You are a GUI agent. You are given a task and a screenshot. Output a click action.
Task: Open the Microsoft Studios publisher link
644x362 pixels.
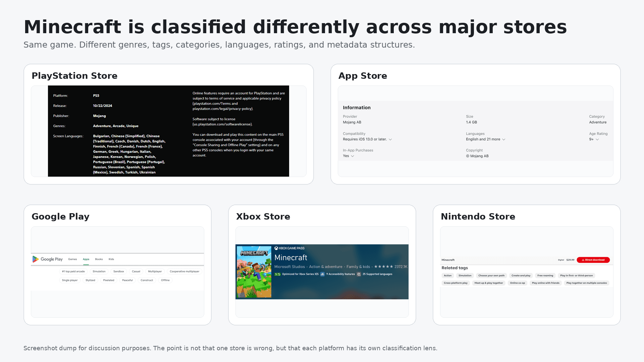click(x=290, y=267)
